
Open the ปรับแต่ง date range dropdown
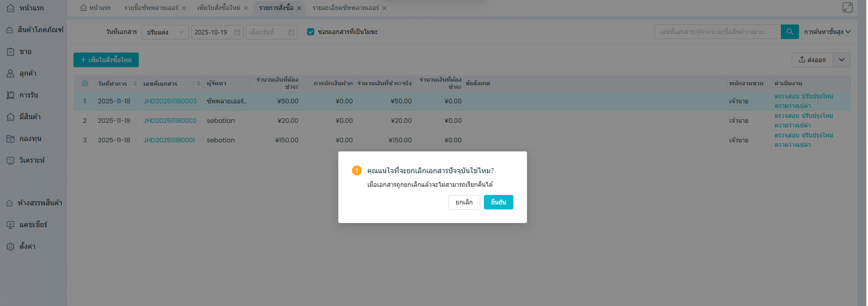click(x=165, y=32)
